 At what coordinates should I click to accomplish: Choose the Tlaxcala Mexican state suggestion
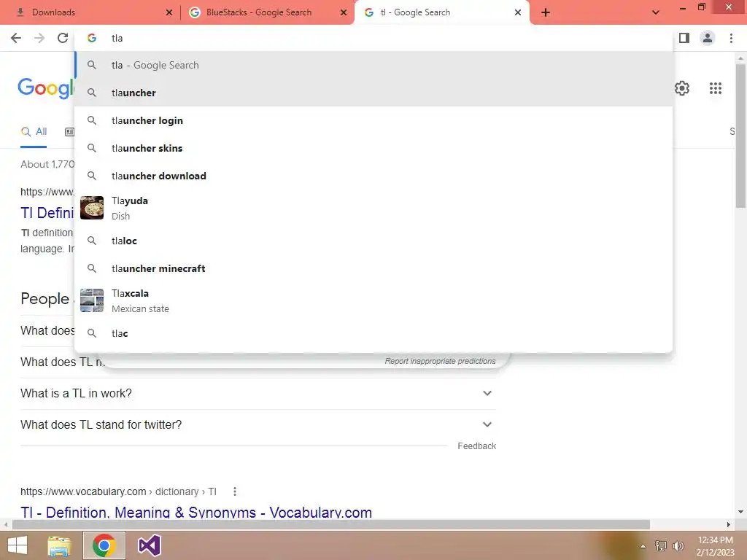click(373, 300)
